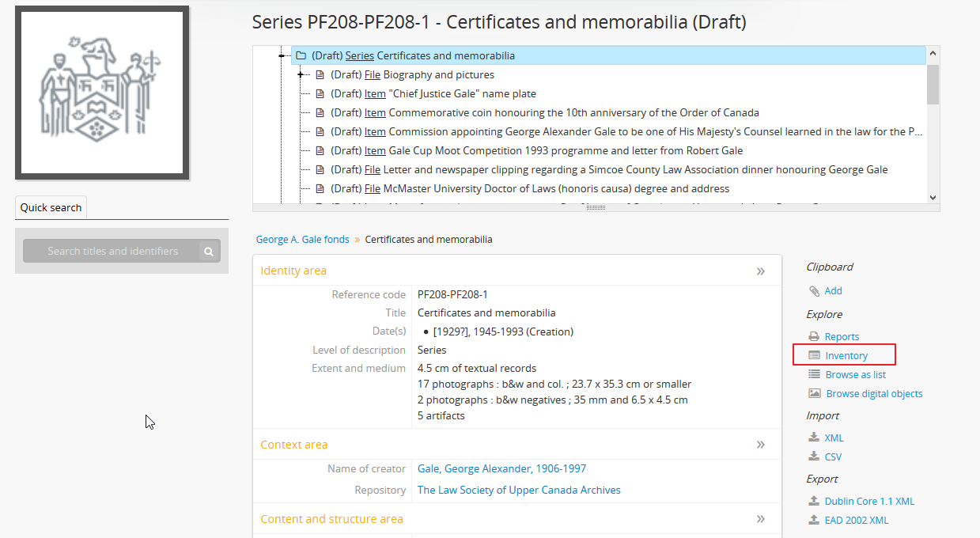The image size is (980, 538).
Task: Click the XML import download icon
Action: tap(814, 438)
